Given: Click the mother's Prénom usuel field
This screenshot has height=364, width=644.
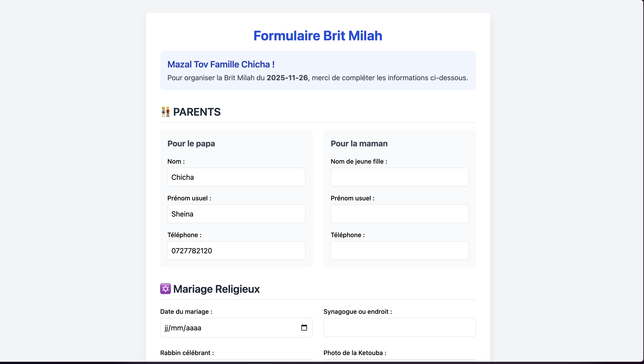Looking at the screenshot, I should pyautogui.click(x=399, y=214).
